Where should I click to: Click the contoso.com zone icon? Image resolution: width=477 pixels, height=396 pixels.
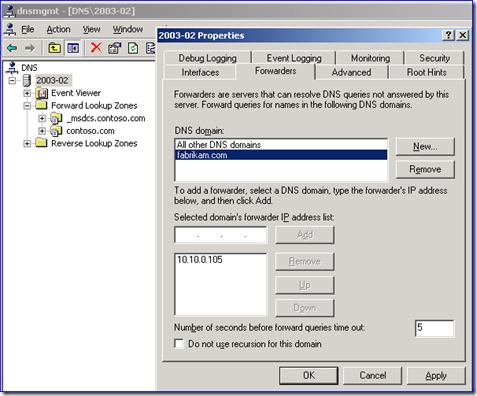(56, 131)
